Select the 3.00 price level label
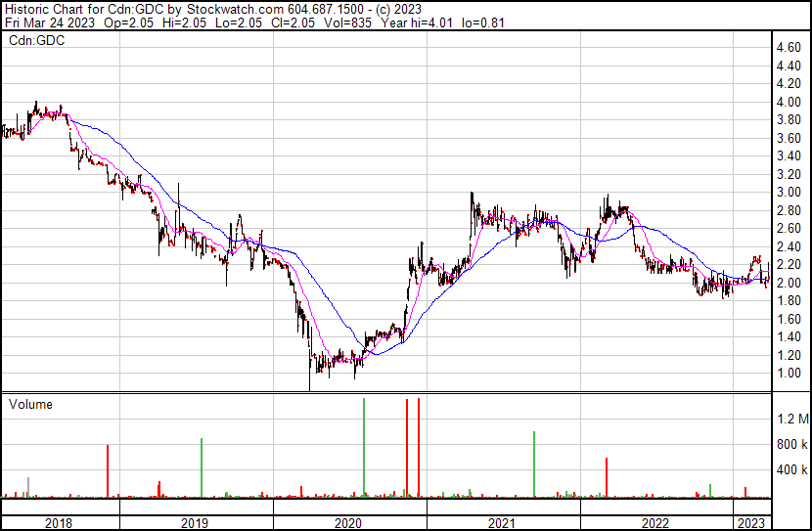This screenshot has width=812, height=531. point(789,193)
